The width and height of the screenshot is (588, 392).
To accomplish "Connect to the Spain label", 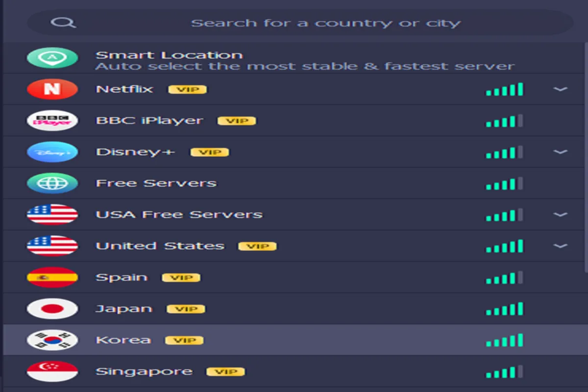I will 121,277.
